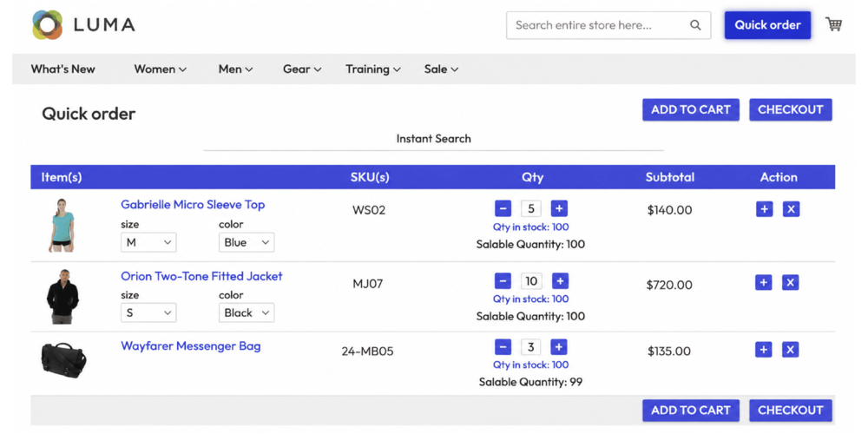Screen dimensions: 868x434
Task: Open What's New page
Action: click(x=63, y=69)
